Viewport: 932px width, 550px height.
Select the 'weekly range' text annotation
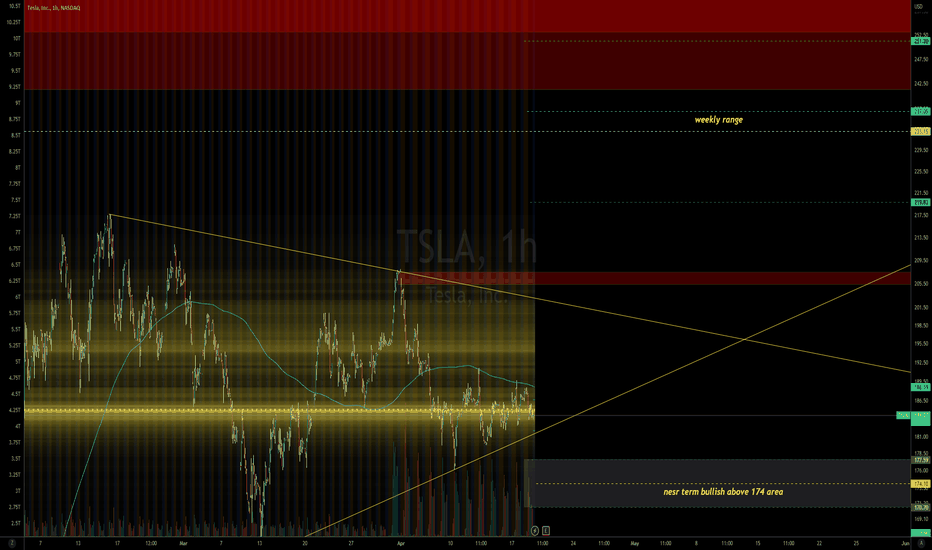[x=719, y=120]
